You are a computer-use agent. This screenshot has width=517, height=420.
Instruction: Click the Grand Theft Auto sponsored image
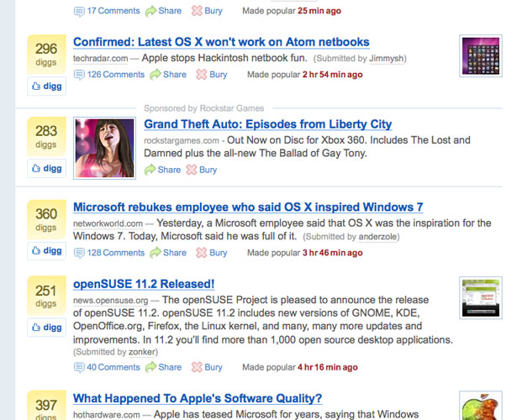tap(104, 148)
